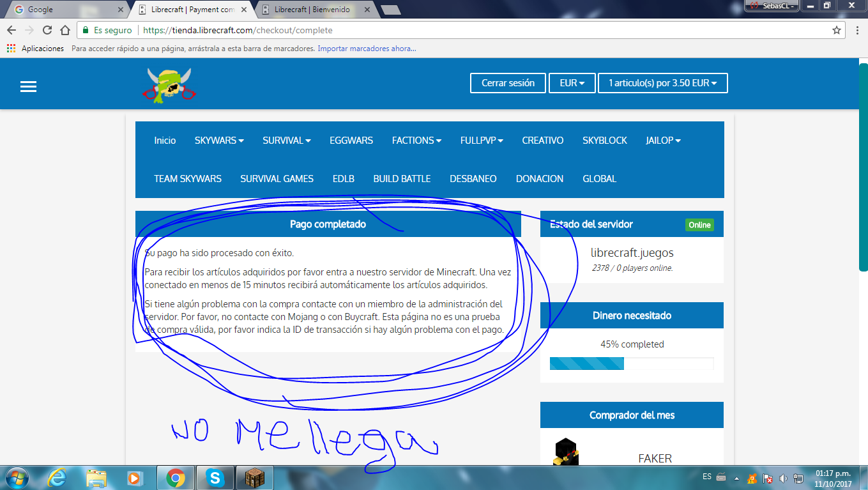Click the Comprador del mes heading
This screenshot has width=868, height=490.
click(x=632, y=415)
